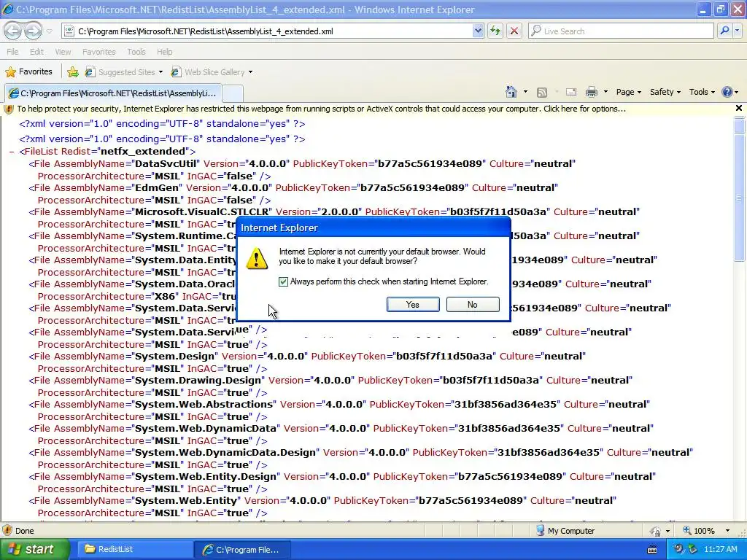Click the Windows start button
The image size is (747, 560).
pyautogui.click(x=34, y=549)
